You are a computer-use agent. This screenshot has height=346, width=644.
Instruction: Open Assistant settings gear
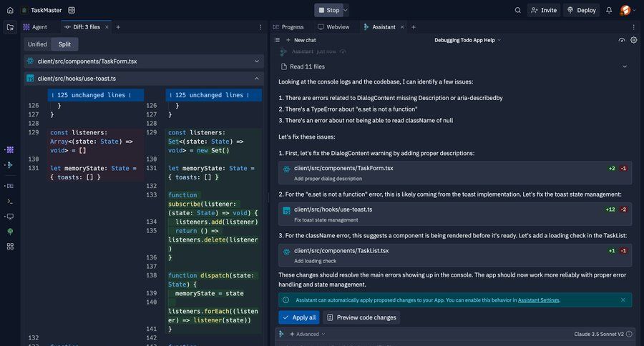634,40
